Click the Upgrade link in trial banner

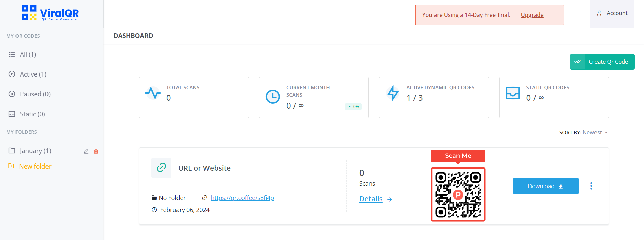click(x=532, y=15)
